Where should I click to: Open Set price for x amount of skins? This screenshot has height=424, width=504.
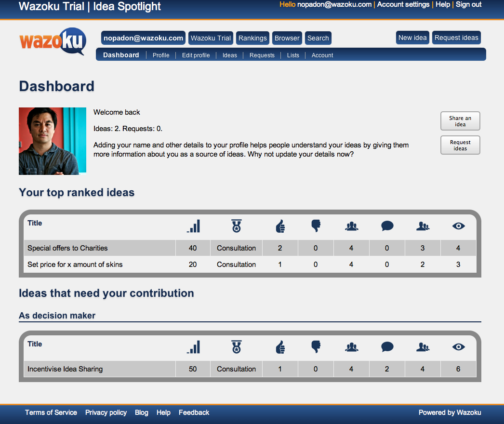coord(75,265)
